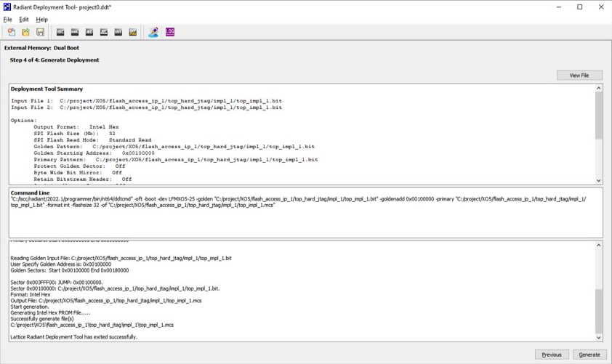This screenshot has width=612, height=364.
Task: Click the gold SVF toolbar icon
Action: click(x=133, y=32)
